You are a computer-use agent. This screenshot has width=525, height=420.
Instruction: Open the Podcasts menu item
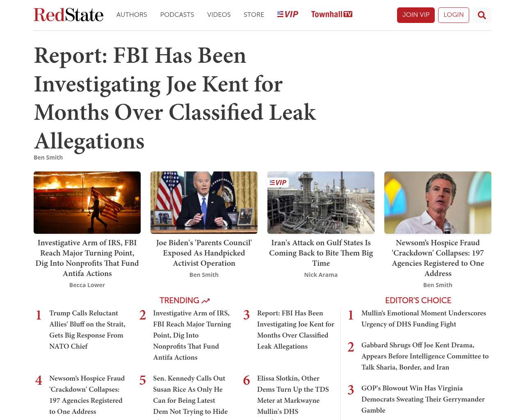pos(177,15)
